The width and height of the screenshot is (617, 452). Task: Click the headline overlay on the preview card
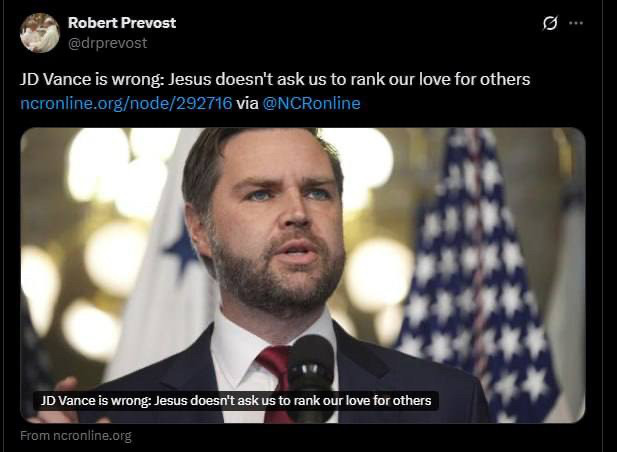tap(236, 400)
